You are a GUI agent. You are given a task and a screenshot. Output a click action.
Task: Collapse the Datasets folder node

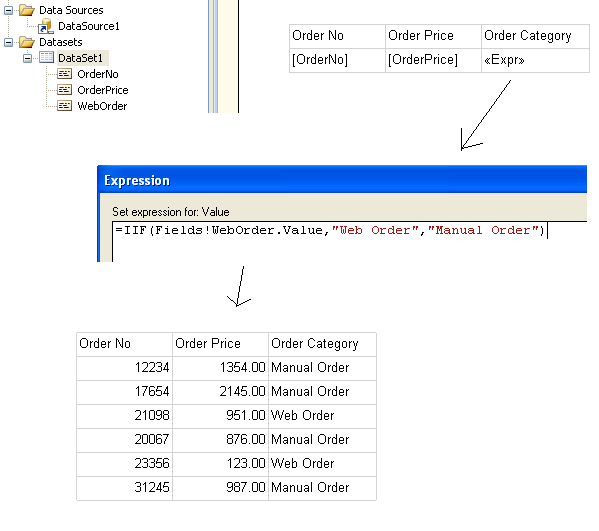[x=8, y=42]
